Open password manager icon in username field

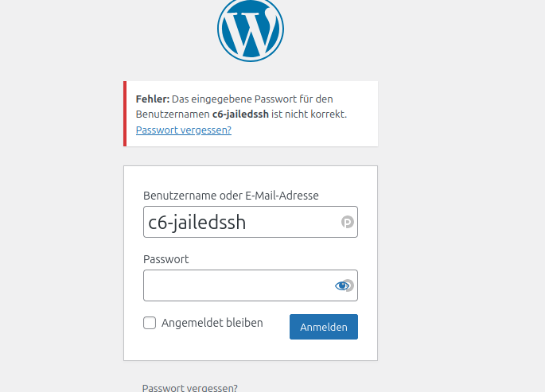point(348,223)
